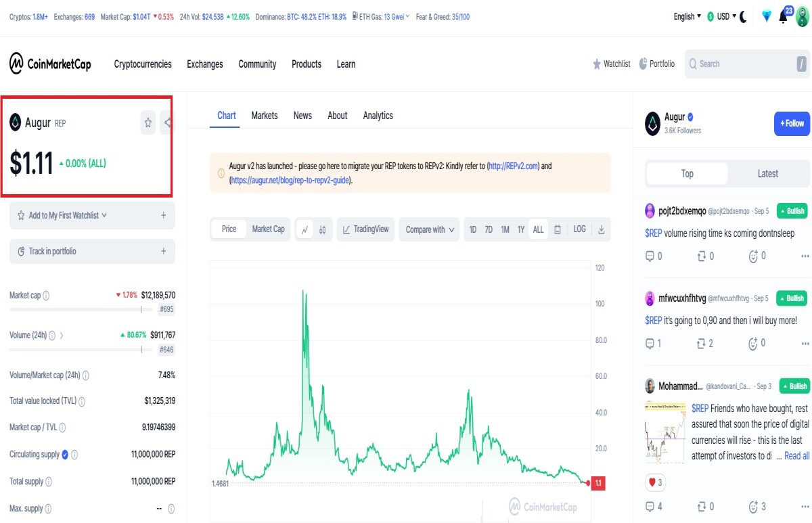The height and width of the screenshot is (523, 812).
Task: Click comment icon on mfwcuxhfhtvg post
Action: pyautogui.click(x=650, y=344)
